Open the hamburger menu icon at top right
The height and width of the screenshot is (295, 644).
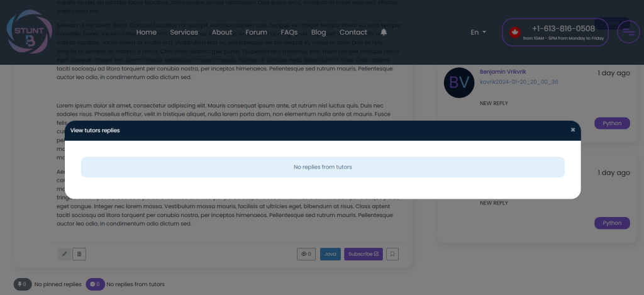pos(628,32)
